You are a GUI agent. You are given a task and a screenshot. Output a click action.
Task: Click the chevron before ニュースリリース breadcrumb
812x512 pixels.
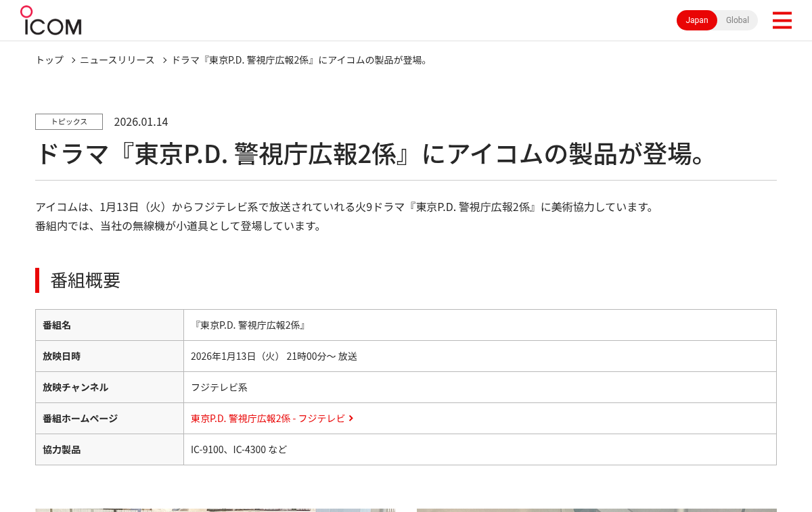(72, 60)
